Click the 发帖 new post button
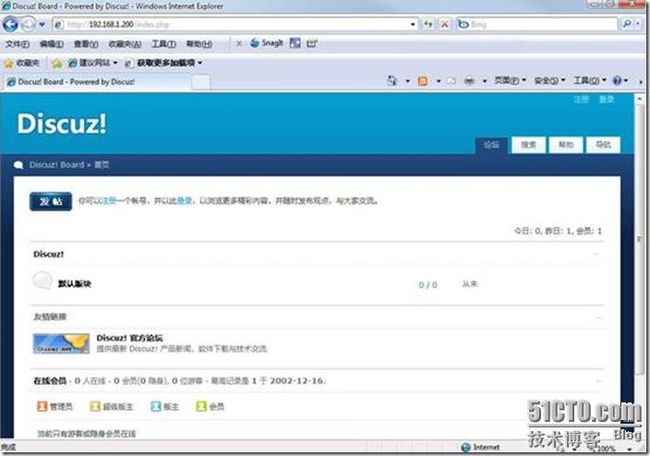This screenshot has width=650, height=456. 51,201
